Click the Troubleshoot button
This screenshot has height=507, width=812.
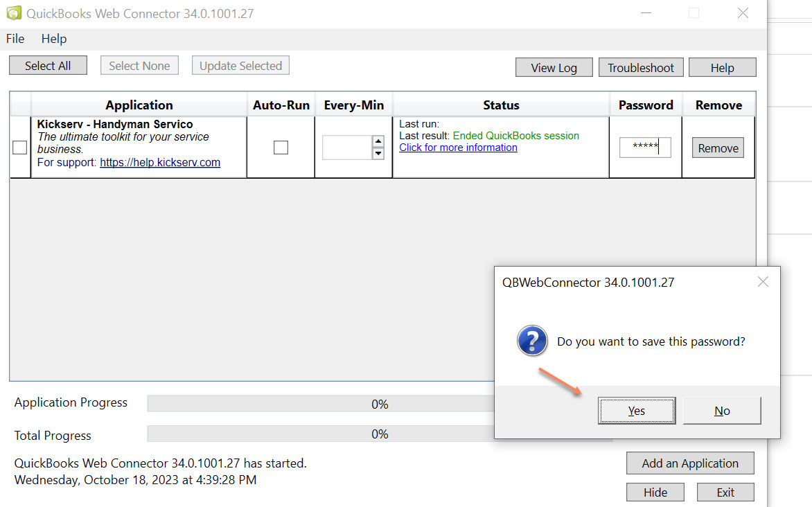[x=641, y=68]
